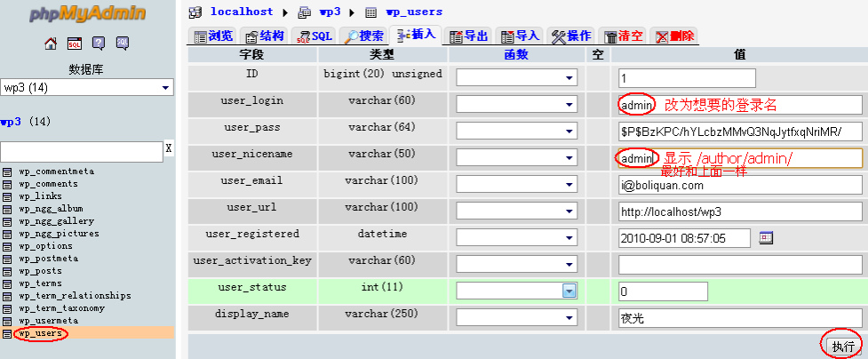Click the wp_options table browse icon

(x=7, y=246)
